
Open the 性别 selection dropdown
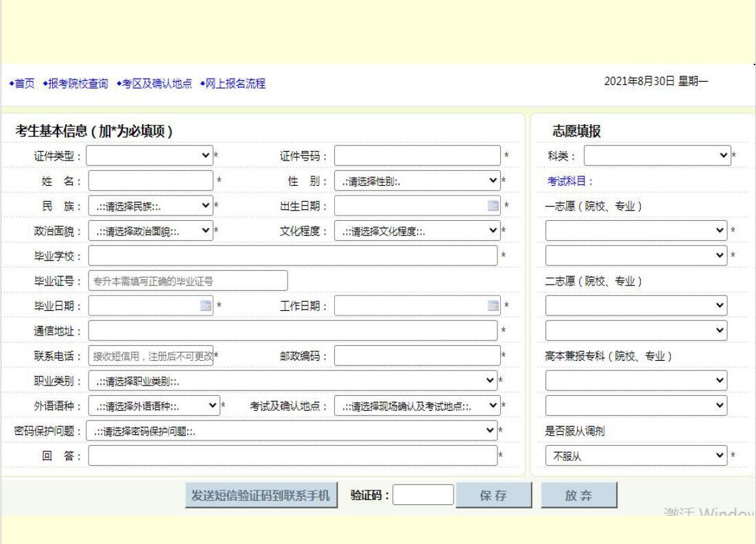[x=417, y=181]
